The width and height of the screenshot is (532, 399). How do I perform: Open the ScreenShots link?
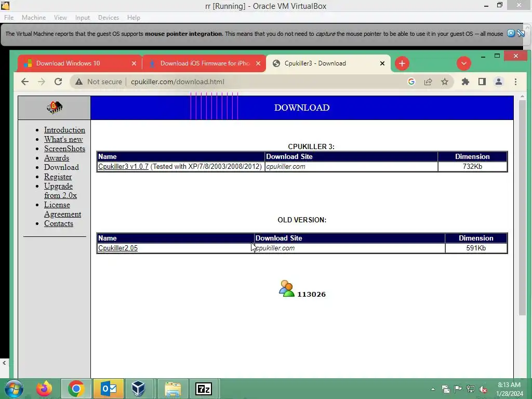64,149
